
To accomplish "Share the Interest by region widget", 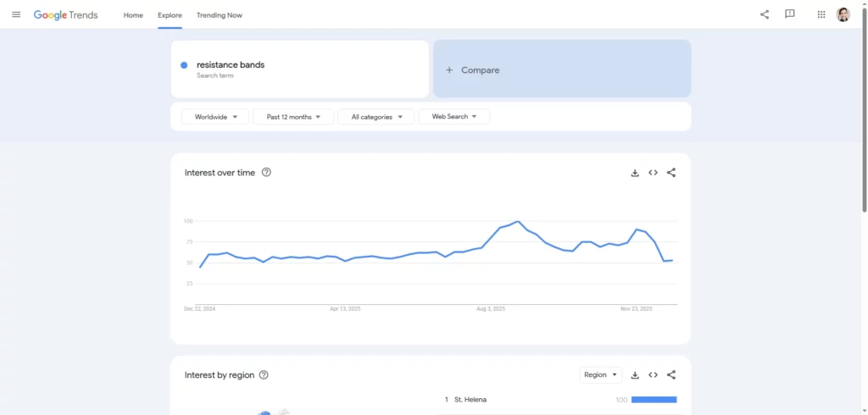I will [x=671, y=375].
